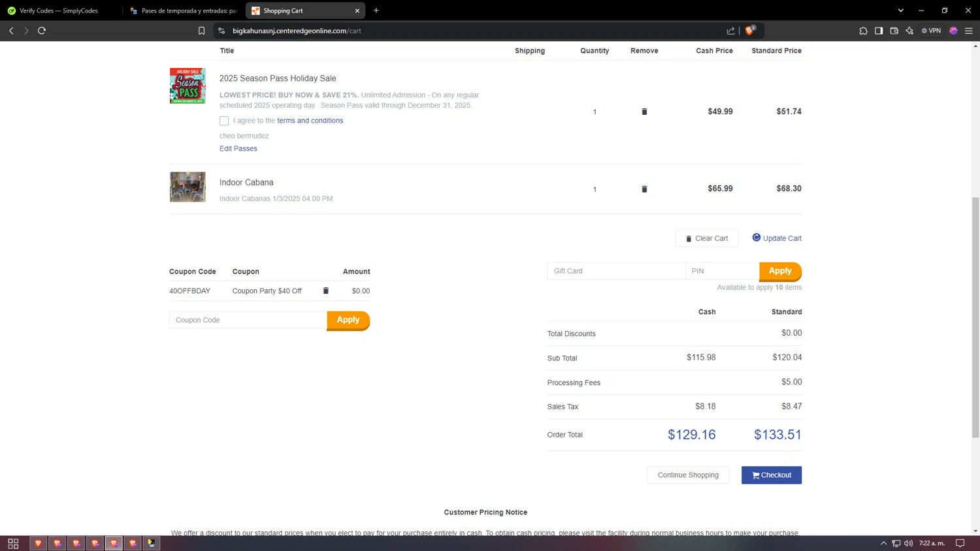980x551 pixels.
Task: Switch to the Pases de temporada tab
Action: (x=184, y=10)
